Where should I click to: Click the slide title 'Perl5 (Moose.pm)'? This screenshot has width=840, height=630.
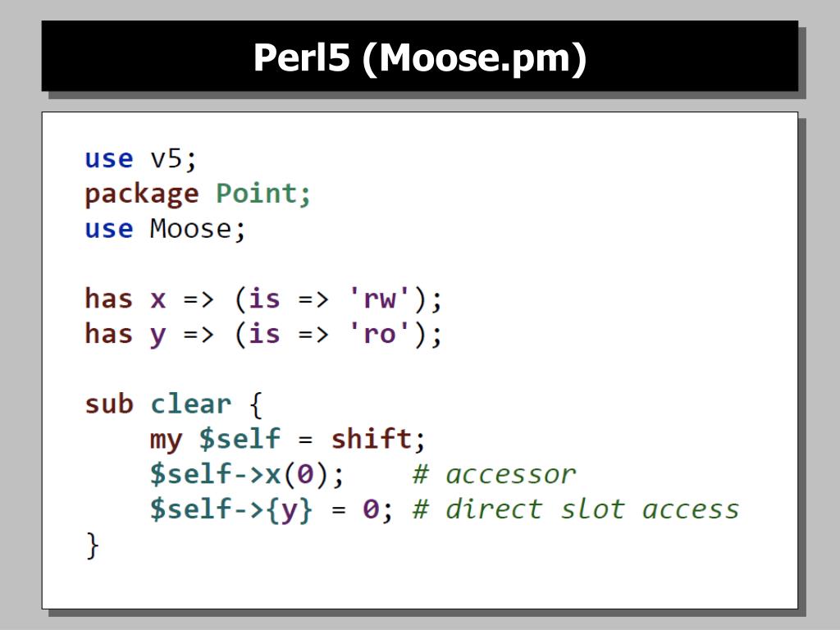420,57
